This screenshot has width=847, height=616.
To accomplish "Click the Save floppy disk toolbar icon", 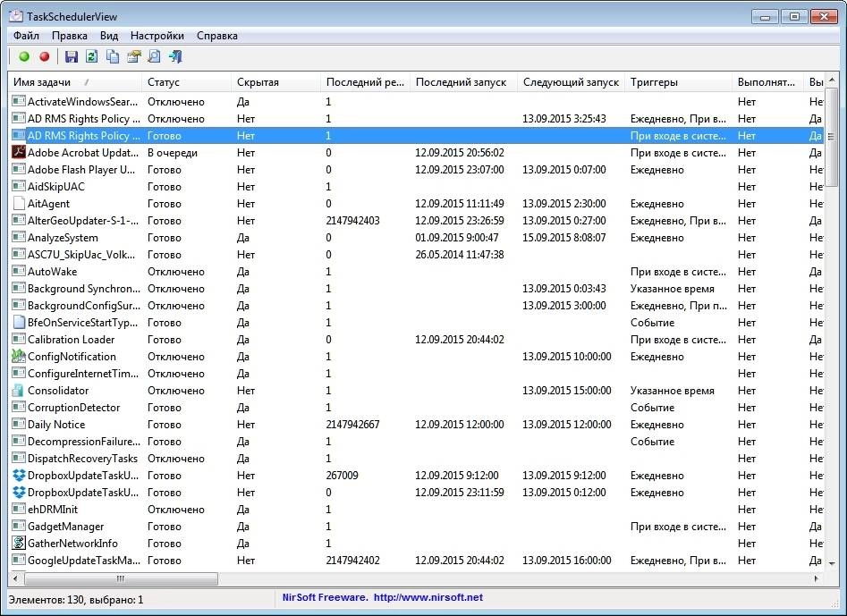I will point(72,56).
